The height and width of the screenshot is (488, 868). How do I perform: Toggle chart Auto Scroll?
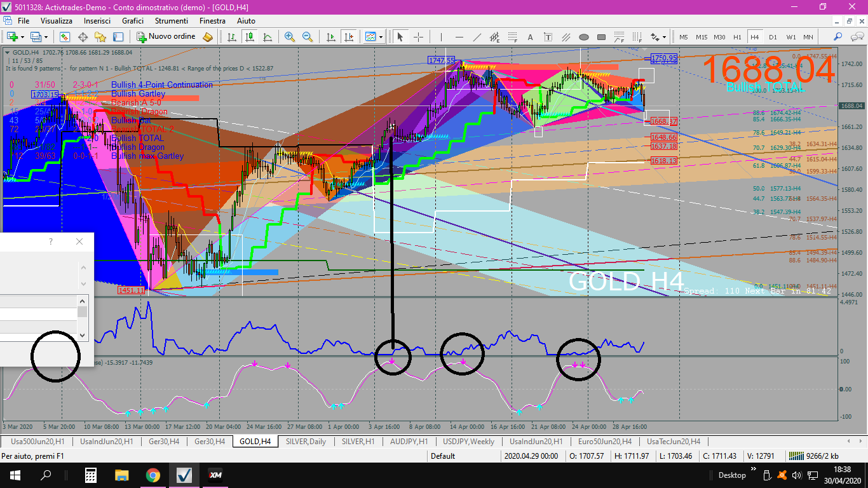(x=330, y=37)
